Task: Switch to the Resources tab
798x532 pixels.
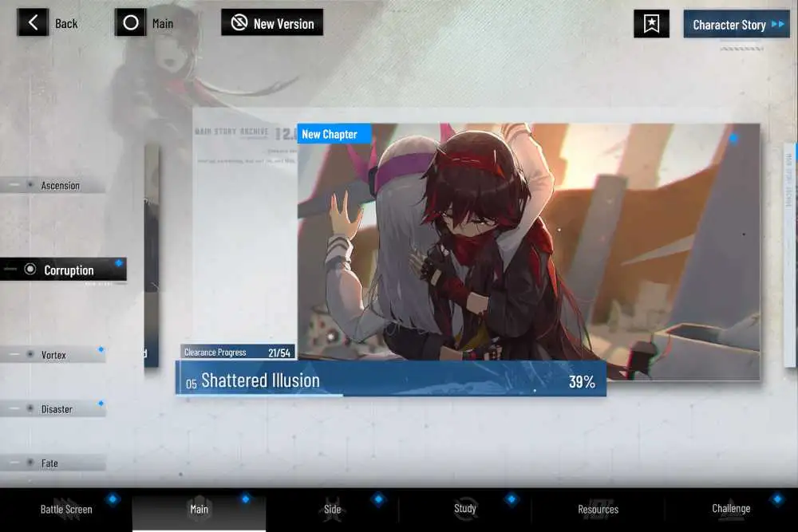Action: point(598,509)
